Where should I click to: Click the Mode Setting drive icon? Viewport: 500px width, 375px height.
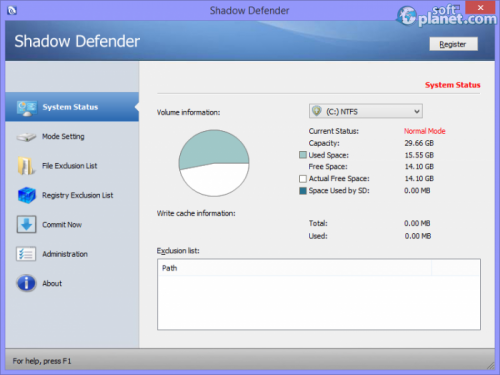27,137
